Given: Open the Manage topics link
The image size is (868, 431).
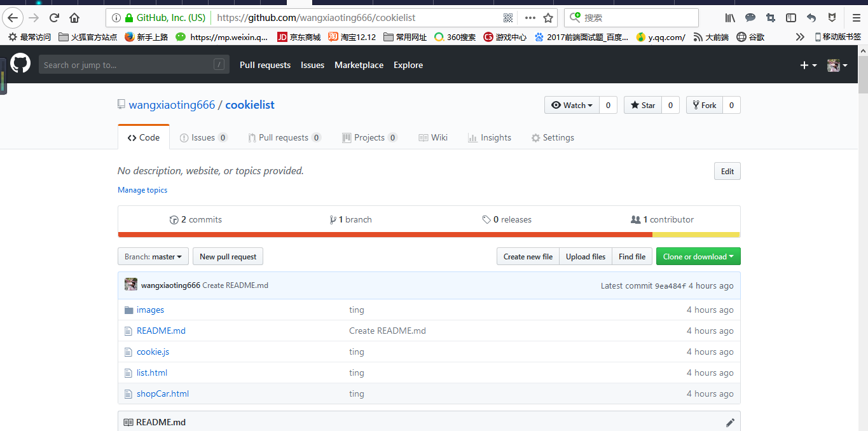Looking at the screenshot, I should pos(142,190).
